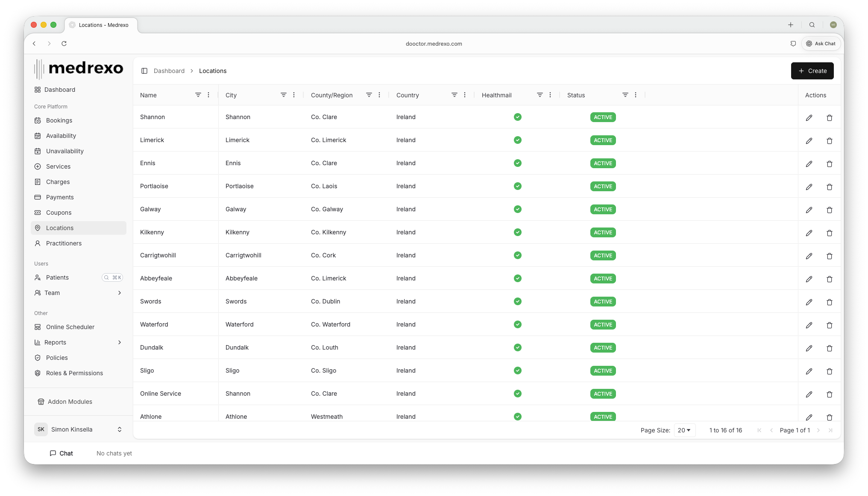Expand the Reports submenu in sidebar
The width and height of the screenshot is (868, 496).
(x=120, y=342)
